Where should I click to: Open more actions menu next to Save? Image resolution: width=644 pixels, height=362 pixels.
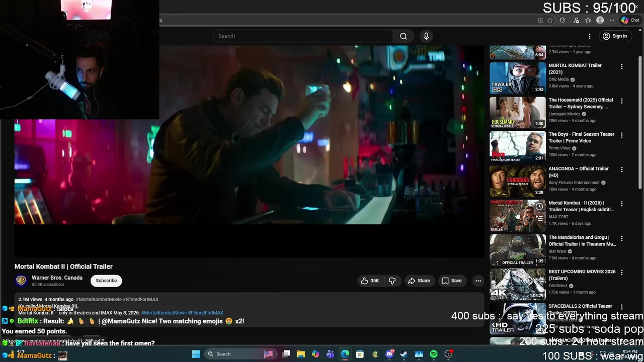478,281
